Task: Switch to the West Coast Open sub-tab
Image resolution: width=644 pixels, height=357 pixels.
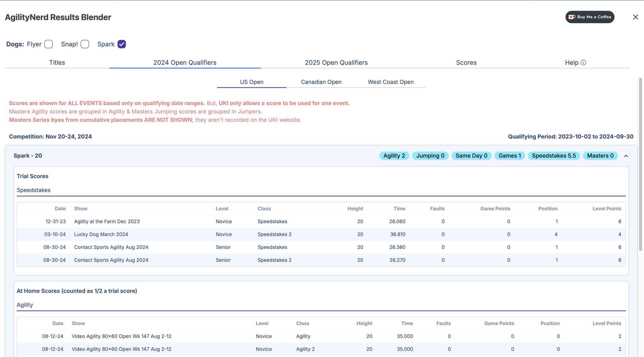Action: (x=391, y=82)
